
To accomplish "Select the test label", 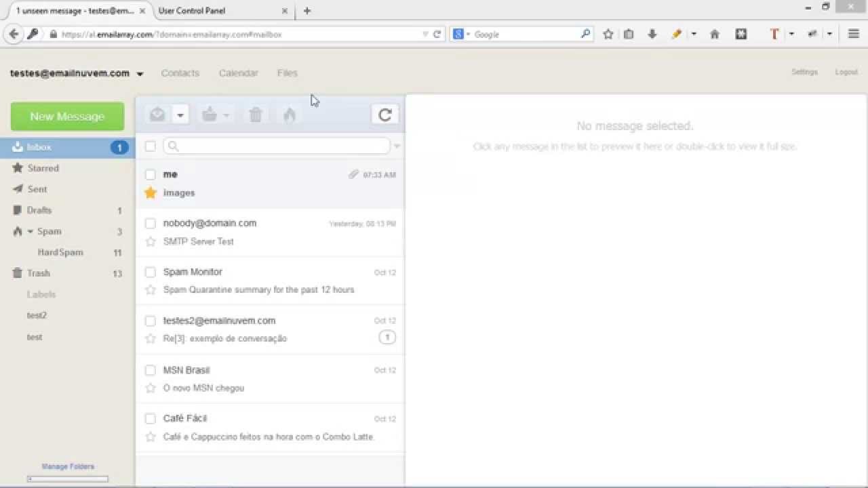I will click(x=35, y=337).
